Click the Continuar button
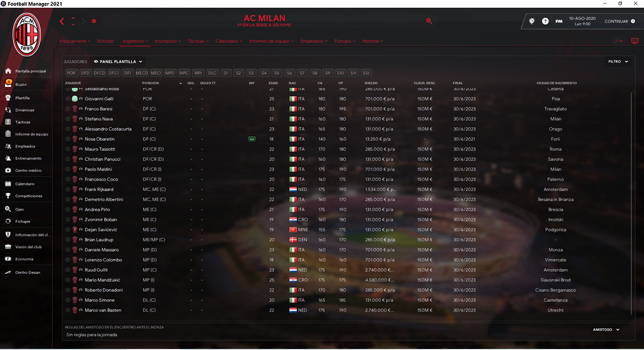This screenshot has width=644, height=350. click(620, 21)
